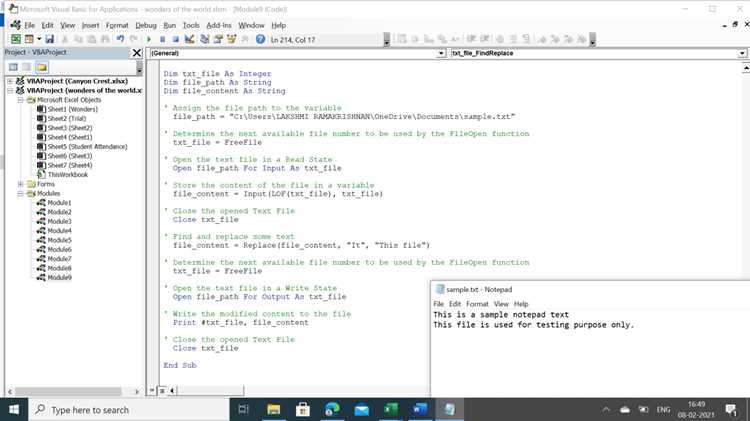The height and width of the screenshot is (421, 750).
Task: Select Module1 in the Modules folder
Action: coord(59,203)
